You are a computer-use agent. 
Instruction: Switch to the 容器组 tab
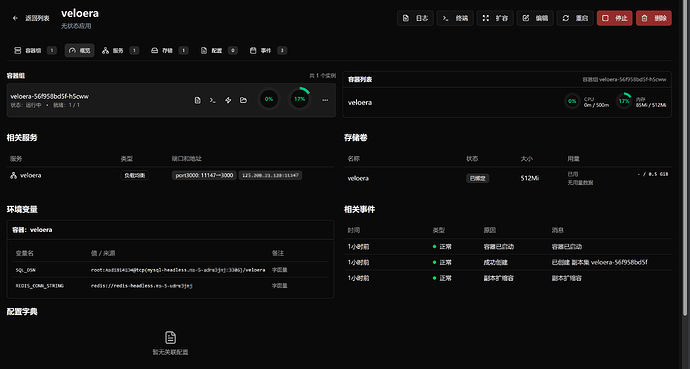click(35, 51)
